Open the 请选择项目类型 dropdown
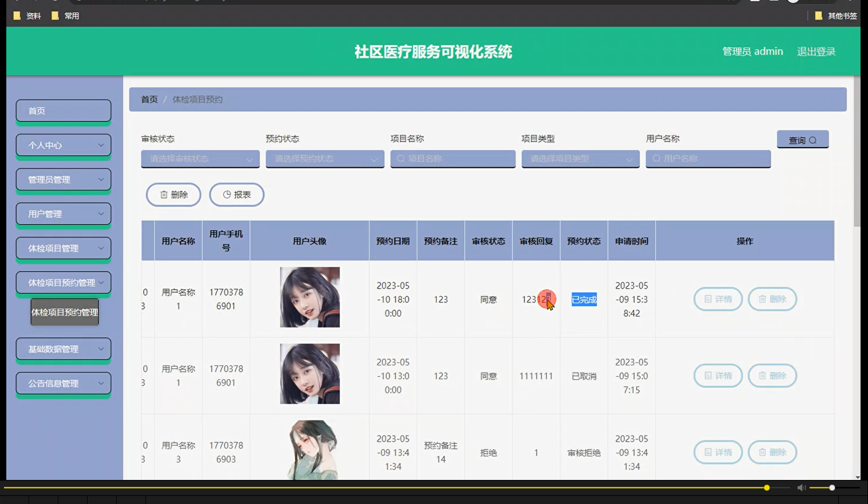This screenshot has height=504, width=868. pos(580,159)
